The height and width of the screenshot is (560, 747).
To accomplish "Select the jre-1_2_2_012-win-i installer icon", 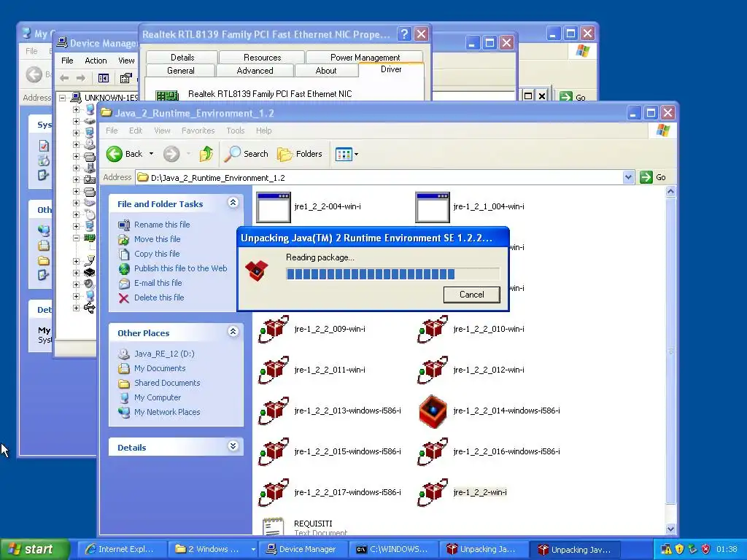I will [x=433, y=370].
